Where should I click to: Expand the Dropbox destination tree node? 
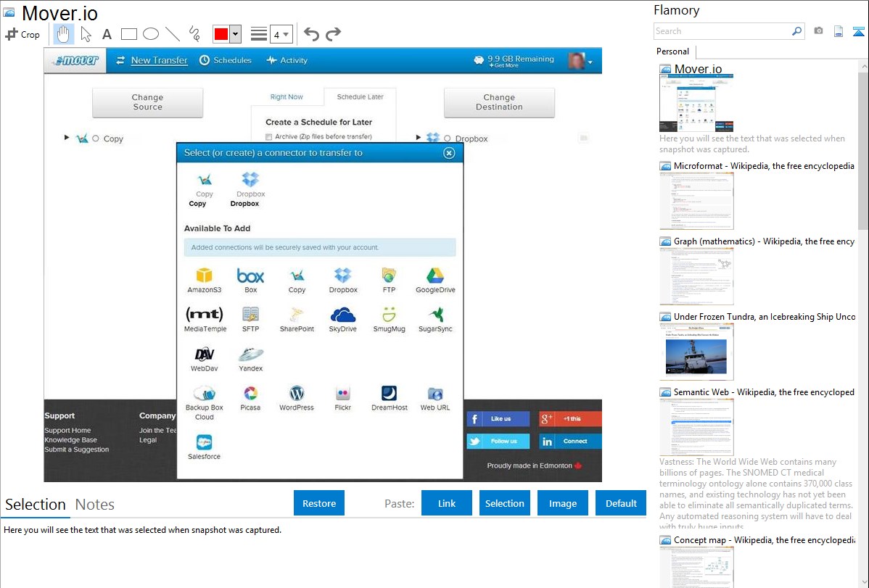pyautogui.click(x=419, y=138)
